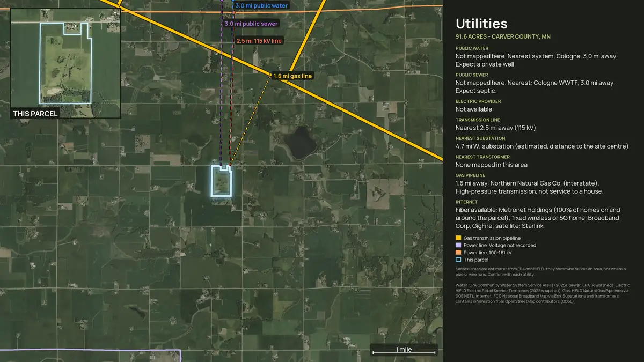Click the 'NEAREST TRANSFORMER' section label
Image resolution: width=644 pixels, height=362 pixels.
click(482, 157)
